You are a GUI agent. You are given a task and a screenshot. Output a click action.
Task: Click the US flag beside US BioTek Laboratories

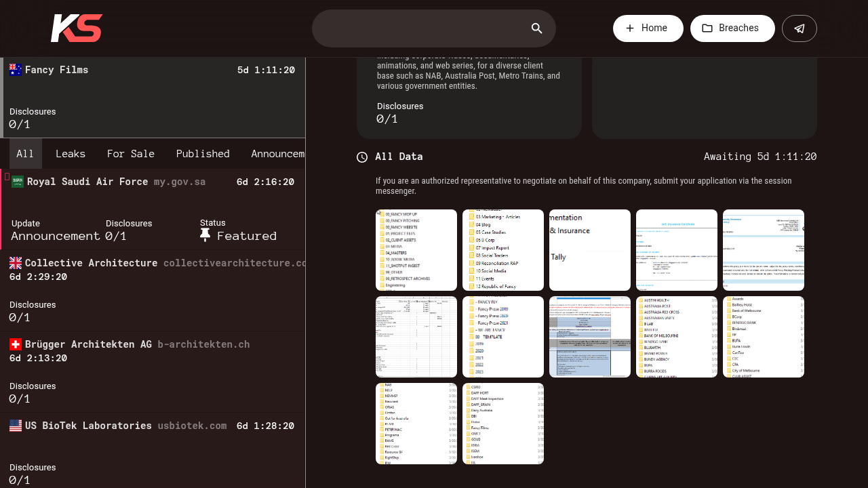coord(16,426)
